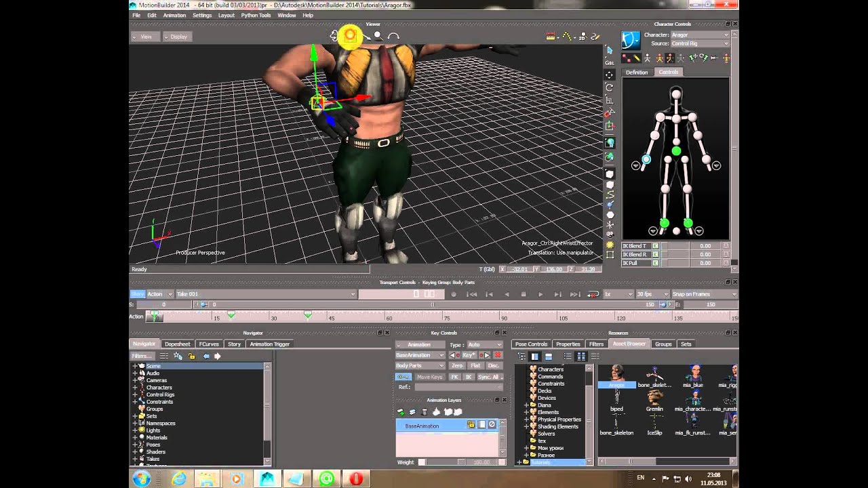Toggle the IK Pull key button
868x488 pixels.
pyautogui.click(x=655, y=263)
